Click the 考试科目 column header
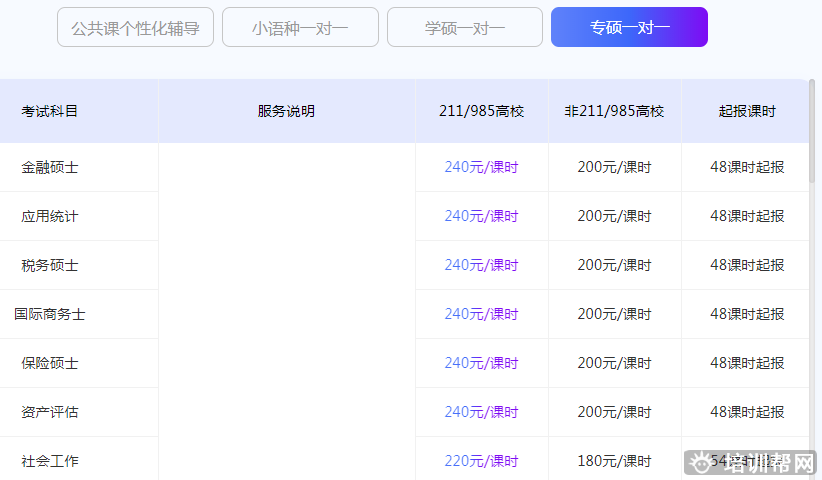Screen dimensions: 822x480 pyautogui.click(x=50, y=111)
